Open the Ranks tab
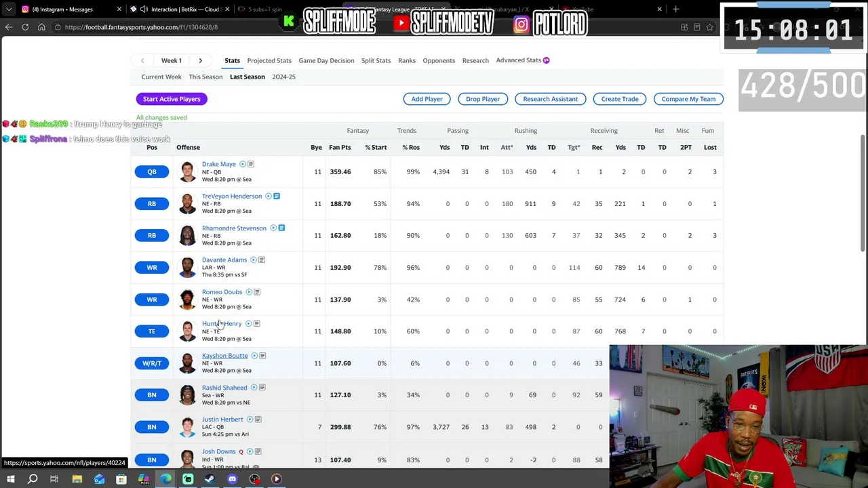Viewport: 868px width, 488px height. (x=407, y=60)
